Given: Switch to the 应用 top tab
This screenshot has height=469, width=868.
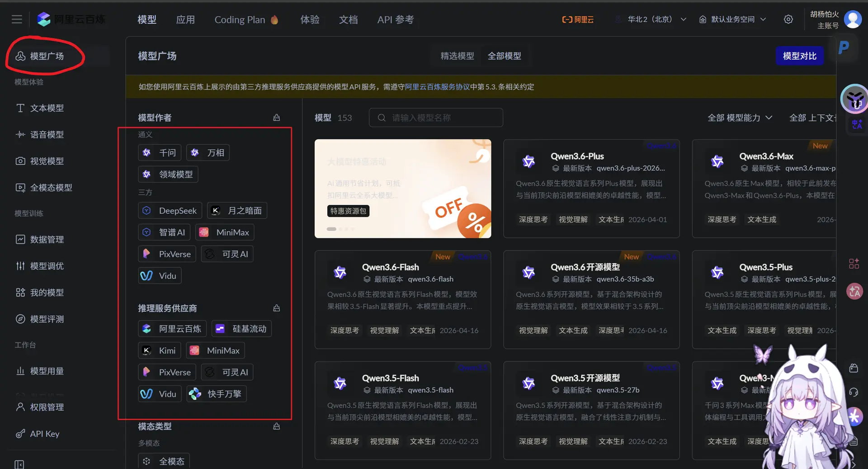Looking at the screenshot, I should 185,19.
